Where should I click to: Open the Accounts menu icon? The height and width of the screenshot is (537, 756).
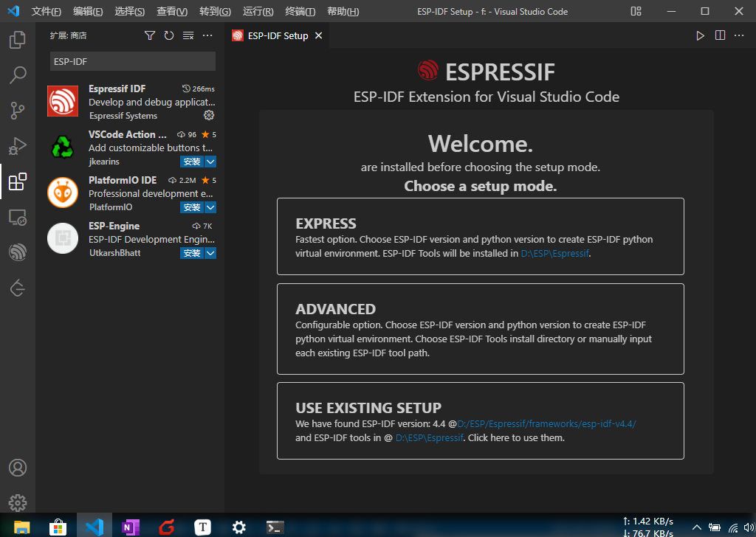coord(18,468)
